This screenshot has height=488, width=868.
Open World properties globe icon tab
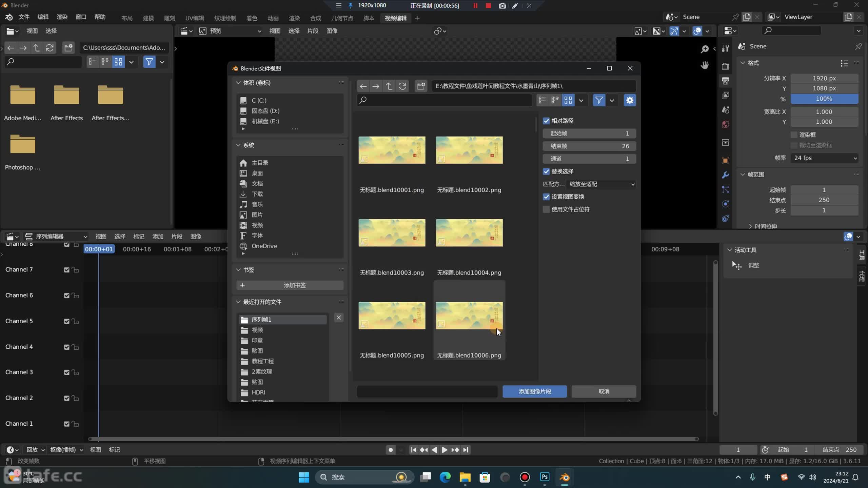(726, 124)
